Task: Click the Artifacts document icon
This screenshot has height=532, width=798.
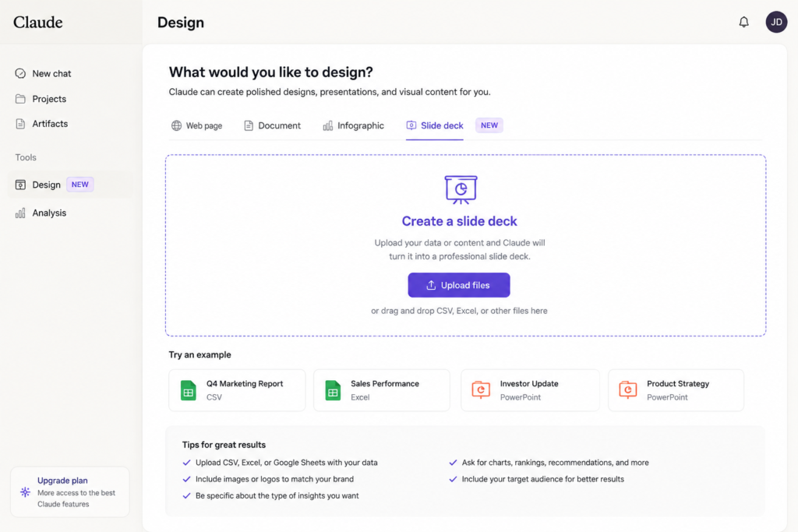Action: (x=20, y=124)
